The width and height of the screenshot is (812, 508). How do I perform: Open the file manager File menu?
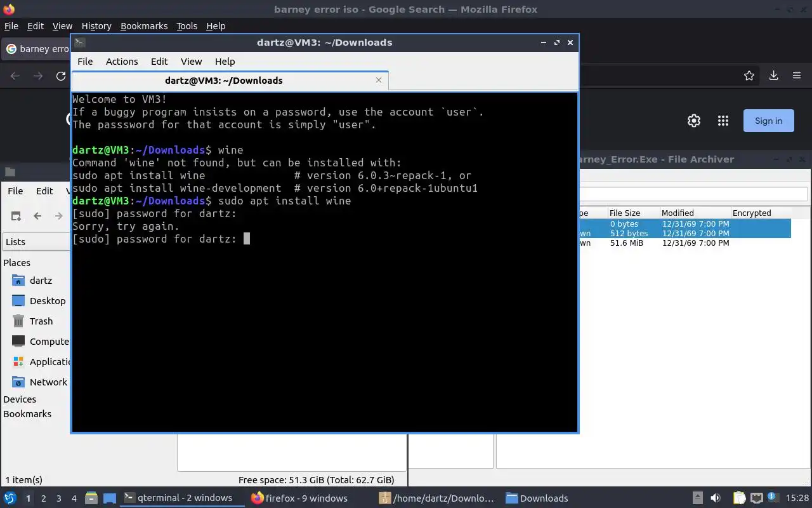tap(15, 190)
